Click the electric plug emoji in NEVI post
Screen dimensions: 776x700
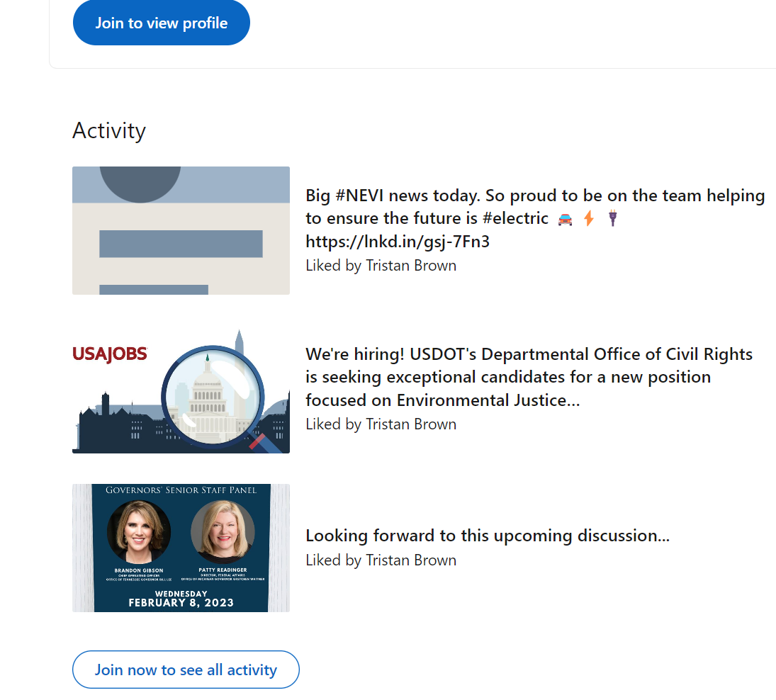pos(613,218)
